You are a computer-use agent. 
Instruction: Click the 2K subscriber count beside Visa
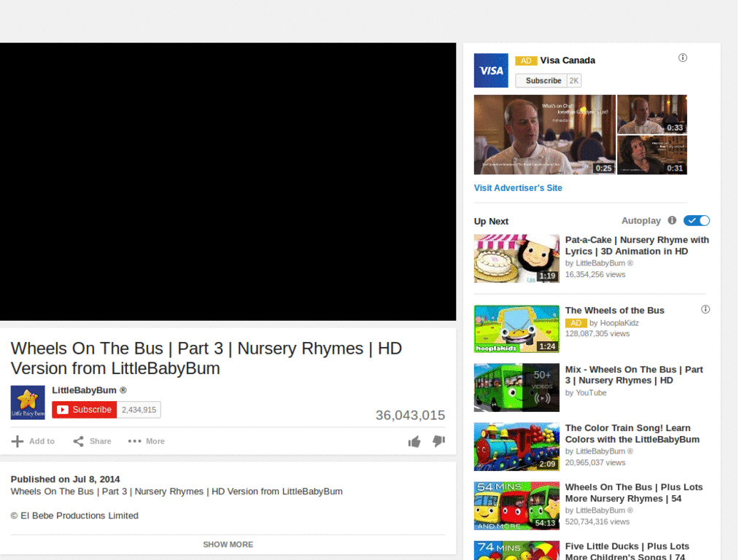(x=574, y=81)
